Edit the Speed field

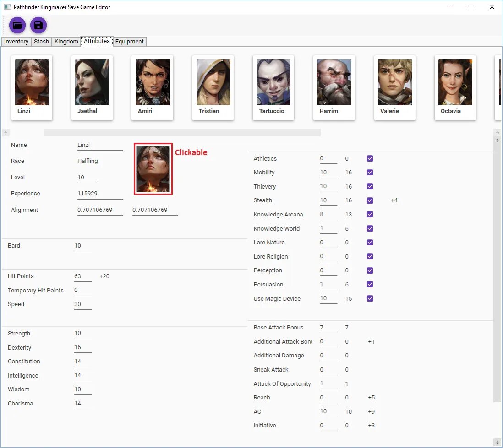[x=83, y=304]
